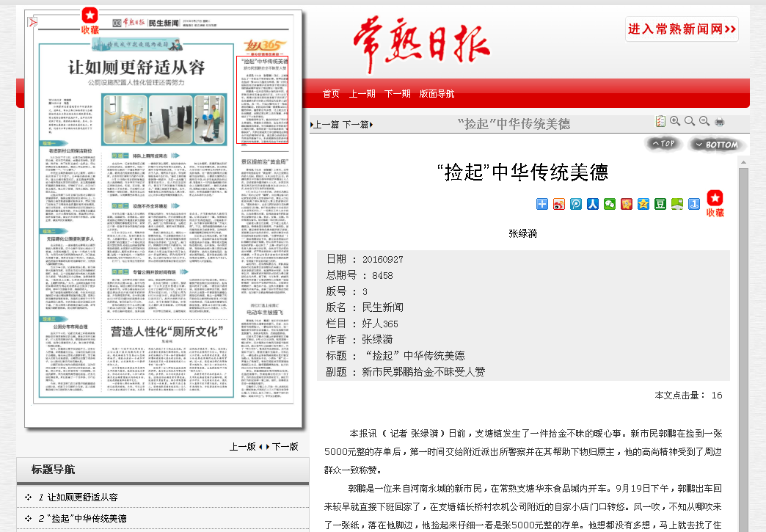Click the page name value 民生新闻

point(382,307)
